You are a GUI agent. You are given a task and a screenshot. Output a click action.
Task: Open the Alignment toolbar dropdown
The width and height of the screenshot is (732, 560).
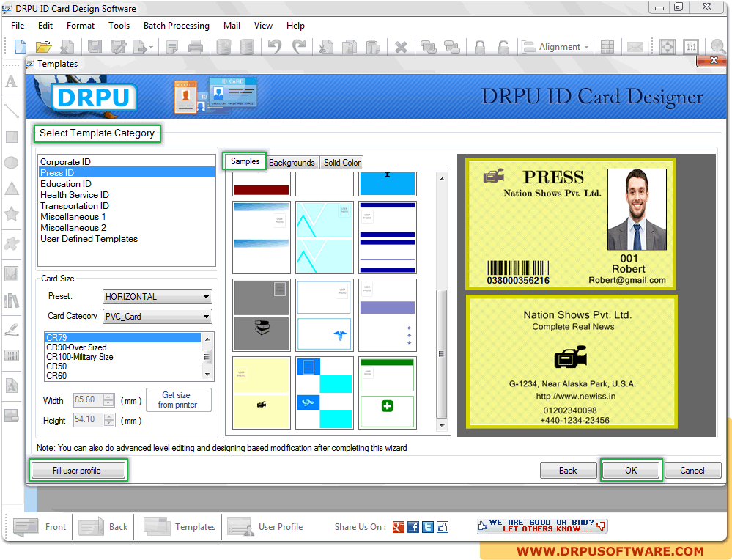tap(556, 47)
